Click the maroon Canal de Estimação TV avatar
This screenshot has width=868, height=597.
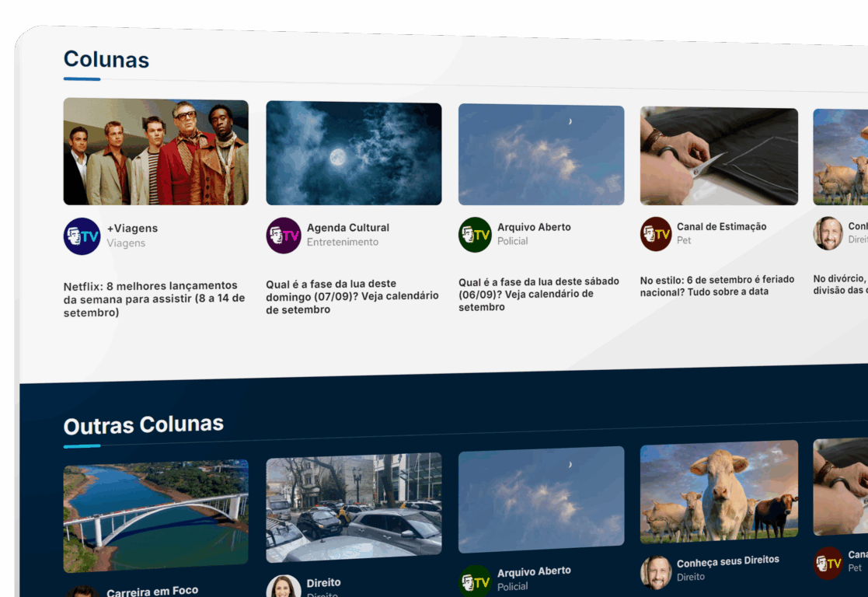[x=656, y=234]
